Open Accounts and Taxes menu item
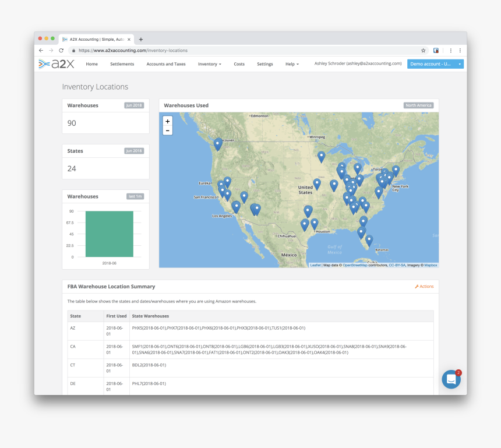This screenshot has height=448, width=501. [166, 64]
